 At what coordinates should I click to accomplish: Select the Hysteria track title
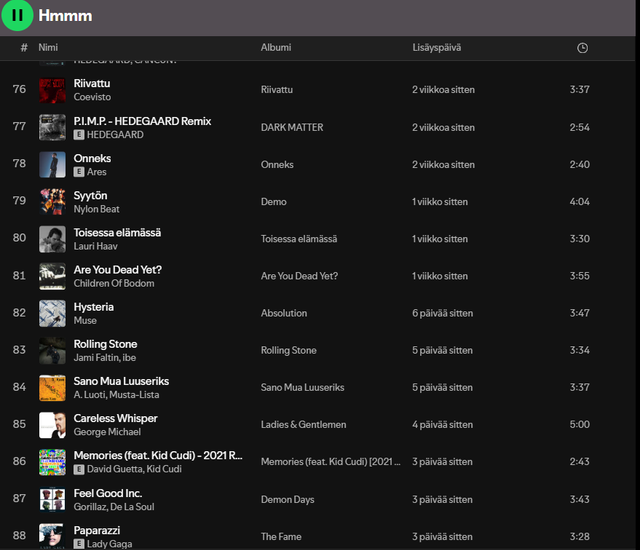(93, 307)
